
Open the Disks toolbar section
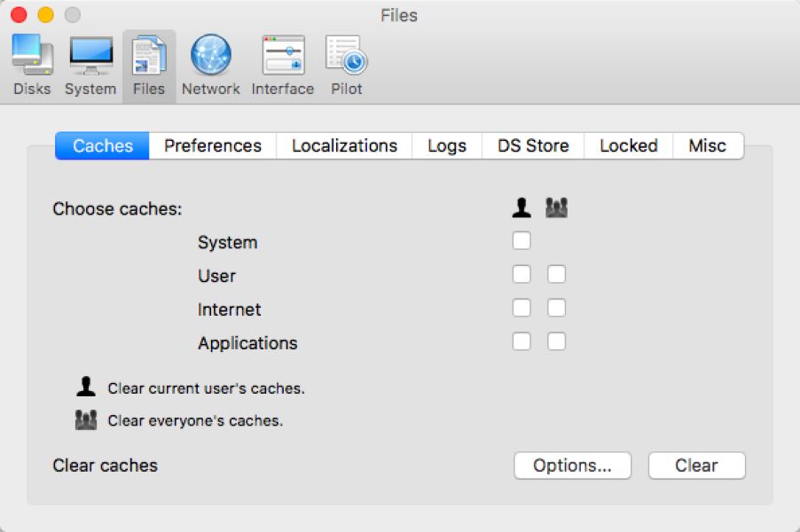(32, 65)
